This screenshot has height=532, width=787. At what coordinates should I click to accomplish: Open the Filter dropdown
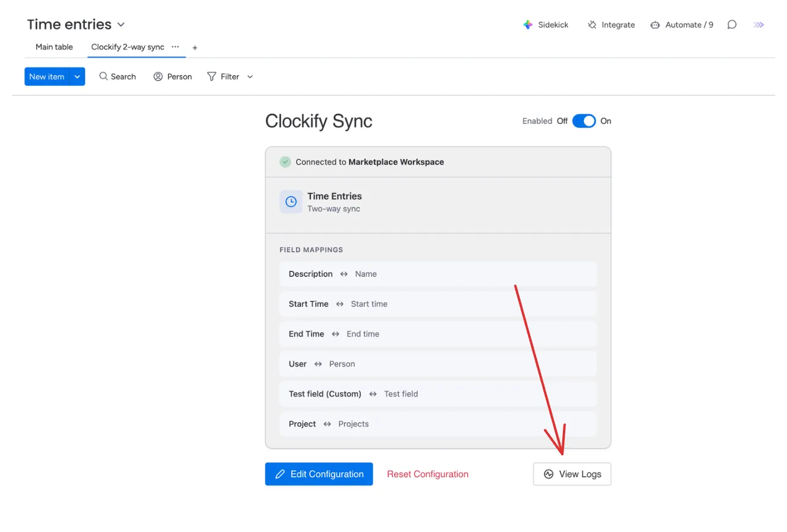point(250,76)
